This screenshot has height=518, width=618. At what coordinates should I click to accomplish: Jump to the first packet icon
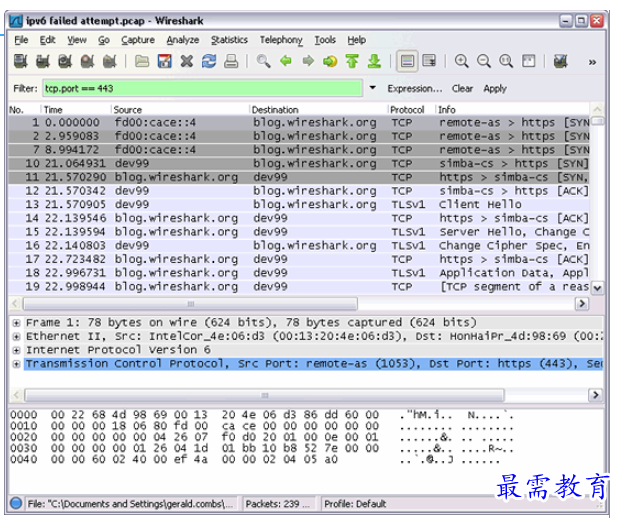coord(352,61)
